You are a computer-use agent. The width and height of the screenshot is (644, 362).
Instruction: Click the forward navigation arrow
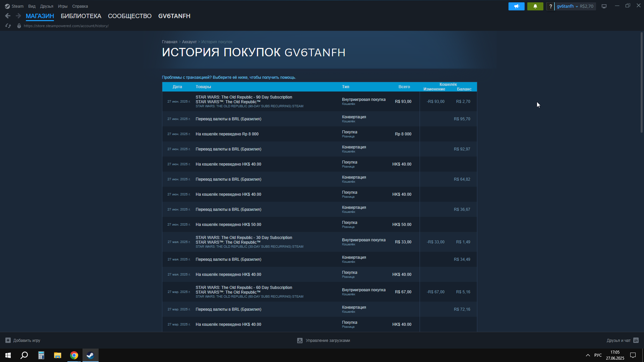pyautogui.click(x=18, y=16)
